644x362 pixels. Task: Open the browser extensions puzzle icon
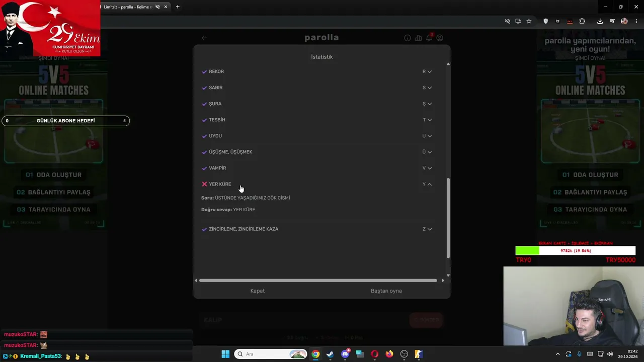[x=582, y=21]
